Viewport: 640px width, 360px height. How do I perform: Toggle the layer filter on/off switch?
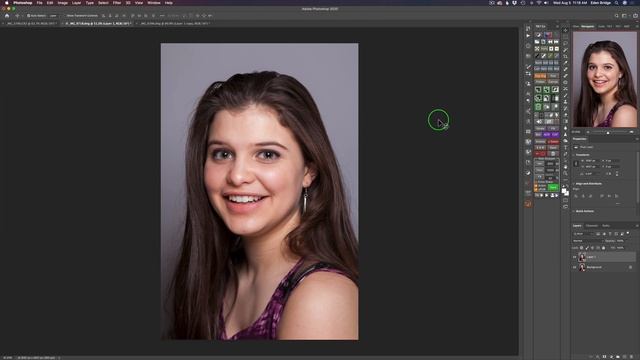point(628,233)
